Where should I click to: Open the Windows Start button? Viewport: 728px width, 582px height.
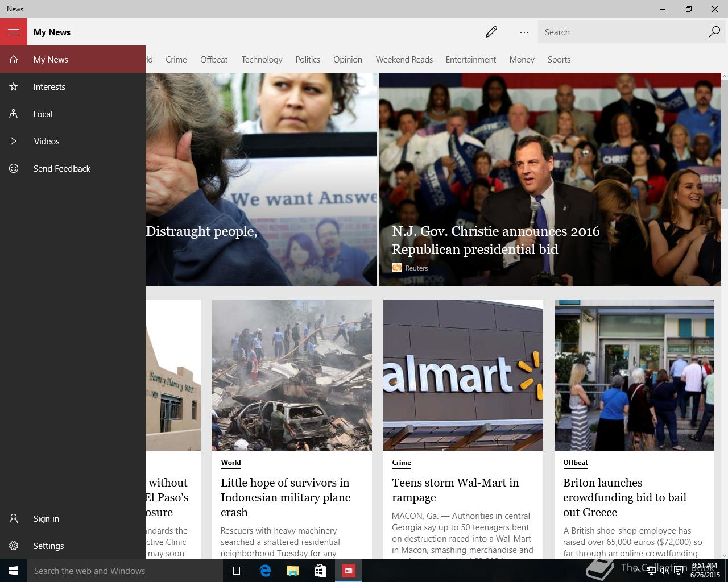[x=14, y=571]
